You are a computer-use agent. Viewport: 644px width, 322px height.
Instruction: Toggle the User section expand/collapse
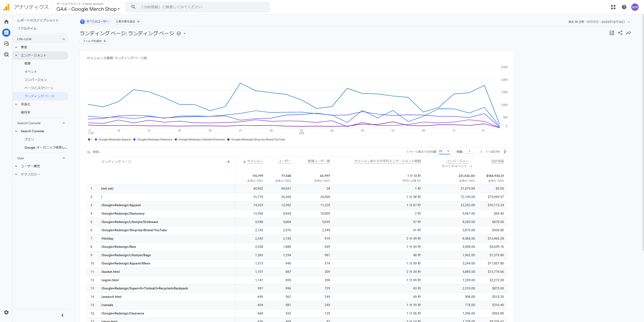pos(64,158)
